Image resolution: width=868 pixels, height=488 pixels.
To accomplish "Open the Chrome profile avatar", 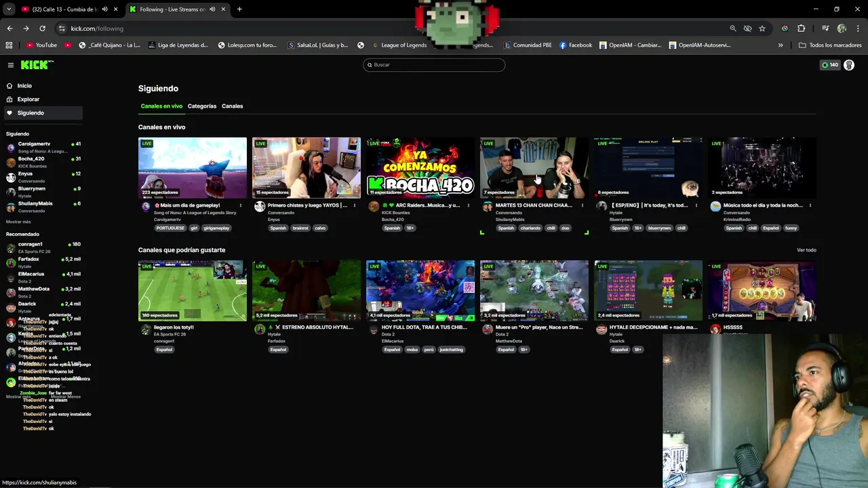I will (x=842, y=28).
